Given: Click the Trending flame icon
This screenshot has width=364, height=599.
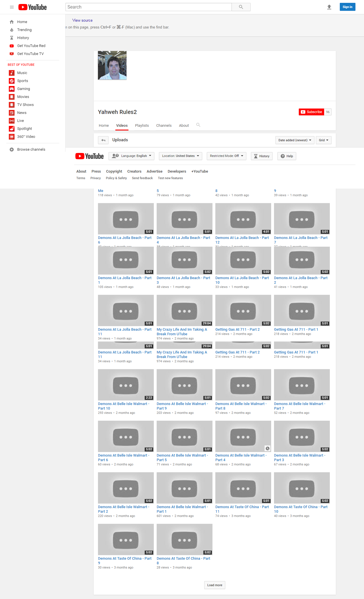Looking at the screenshot, I should (12, 30).
